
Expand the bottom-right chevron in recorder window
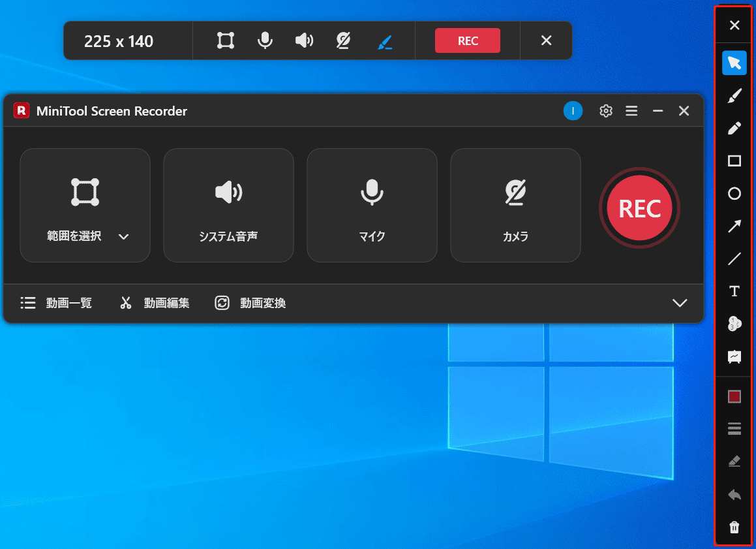[x=680, y=303]
